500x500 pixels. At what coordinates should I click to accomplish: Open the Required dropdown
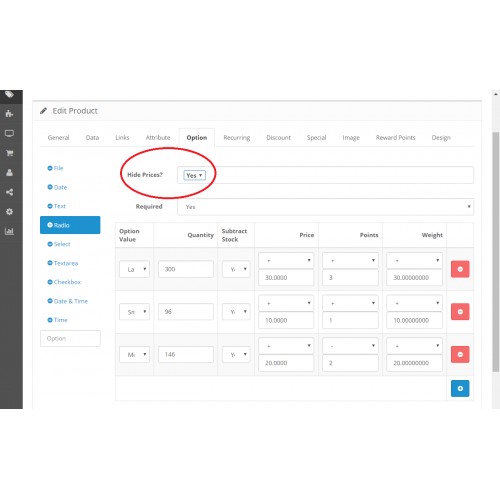click(x=325, y=207)
